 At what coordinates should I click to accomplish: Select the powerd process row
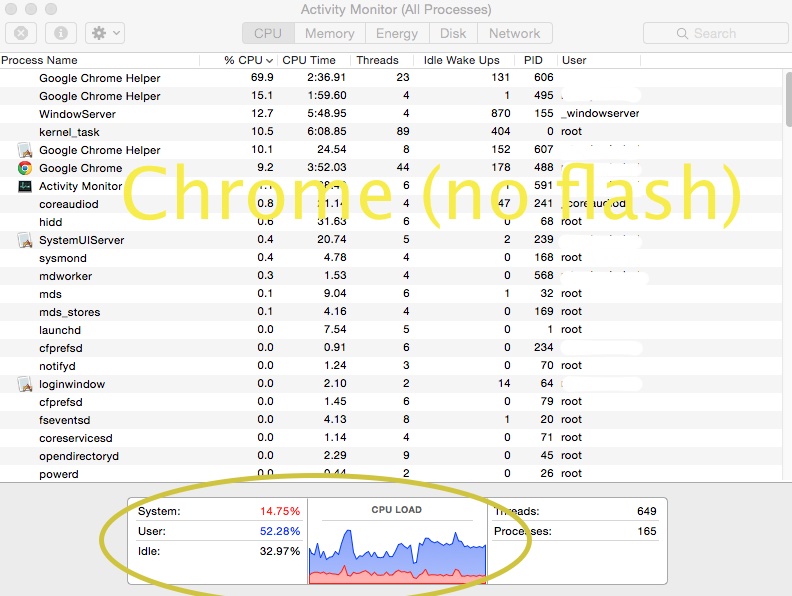391,474
